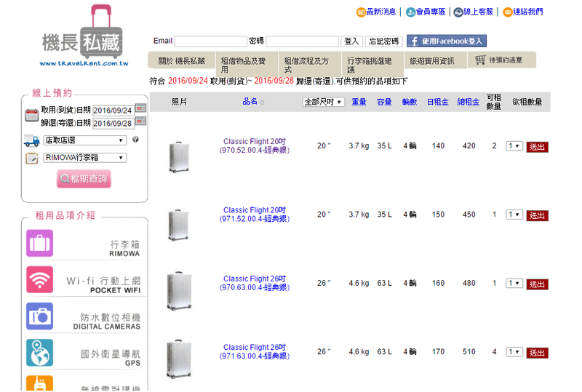Click the pink 檔期查詢 search button
Screen dimensions: 582x392
coord(84,179)
